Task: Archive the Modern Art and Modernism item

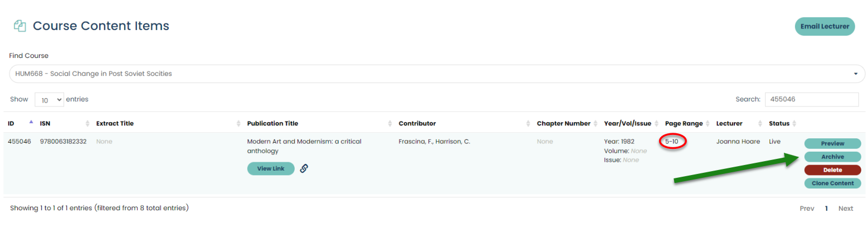Action: (832, 157)
